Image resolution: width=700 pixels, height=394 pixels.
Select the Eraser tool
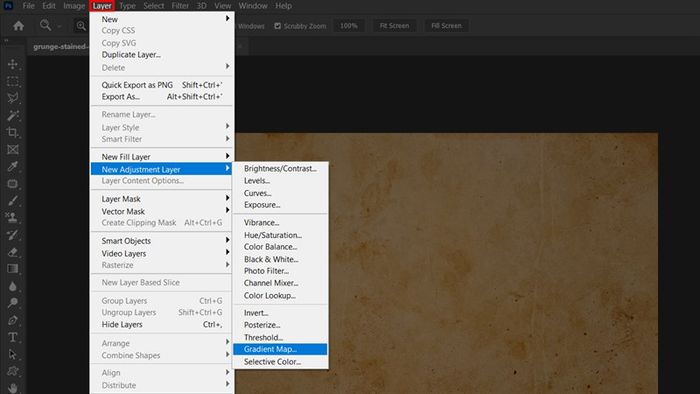click(12, 252)
